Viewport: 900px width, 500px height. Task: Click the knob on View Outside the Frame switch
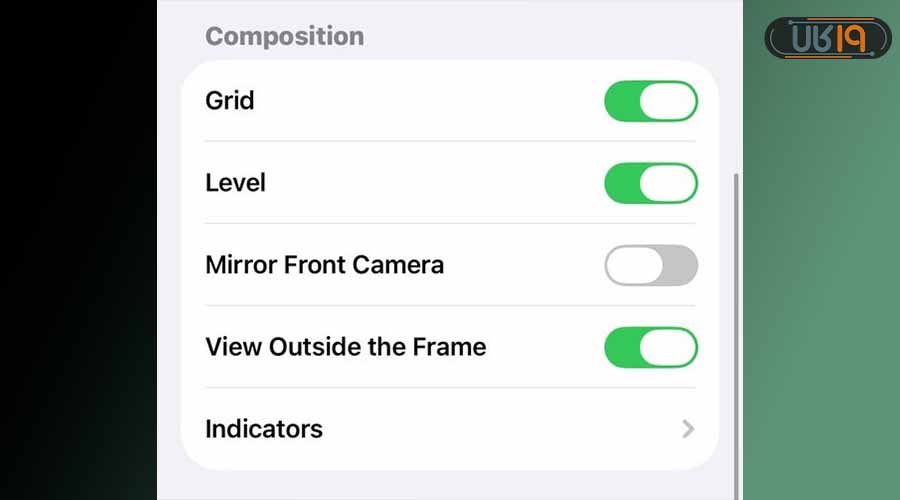[667, 347]
